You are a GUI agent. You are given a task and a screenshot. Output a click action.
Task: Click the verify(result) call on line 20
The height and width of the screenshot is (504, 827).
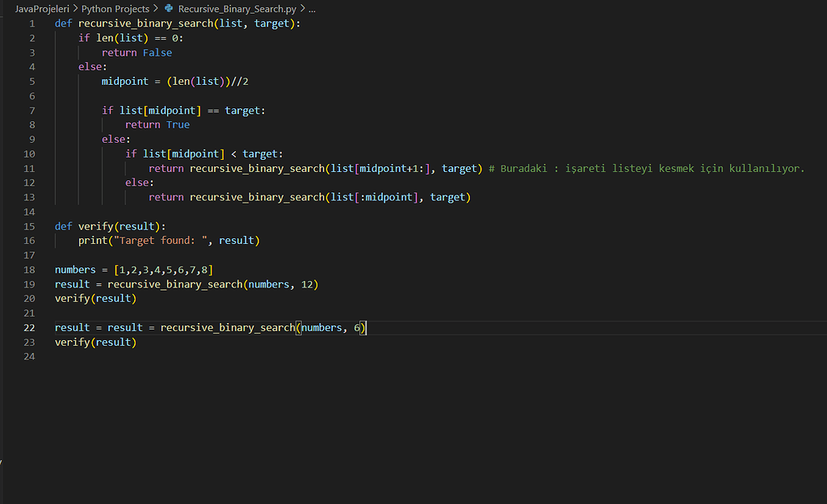(95, 298)
